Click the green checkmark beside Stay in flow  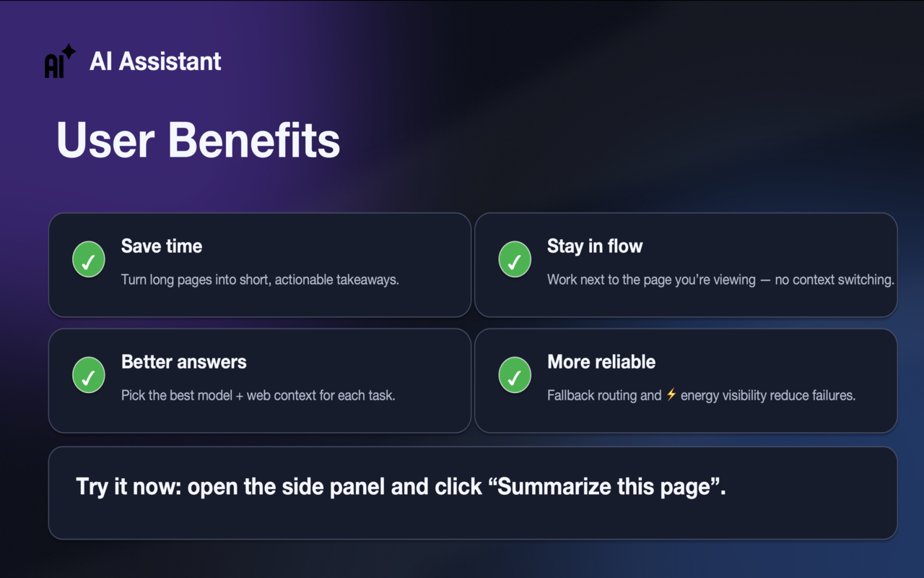[x=515, y=259]
